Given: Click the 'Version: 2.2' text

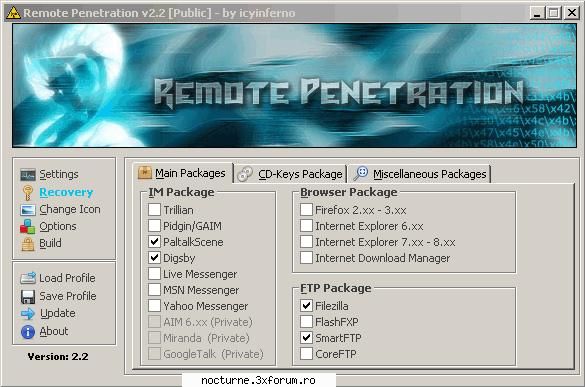Looking at the screenshot, I should point(58,357).
